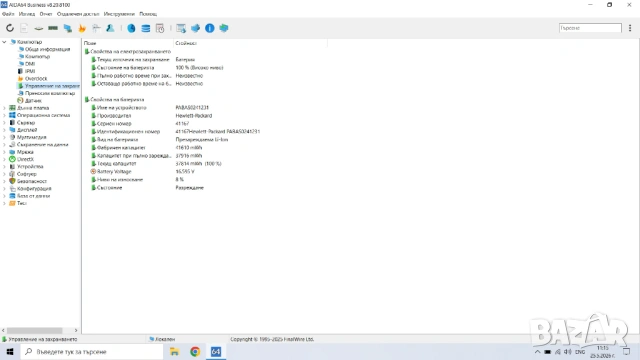Open the taskbar clock and date
The height and width of the screenshot is (360, 640).
click(x=602, y=351)
